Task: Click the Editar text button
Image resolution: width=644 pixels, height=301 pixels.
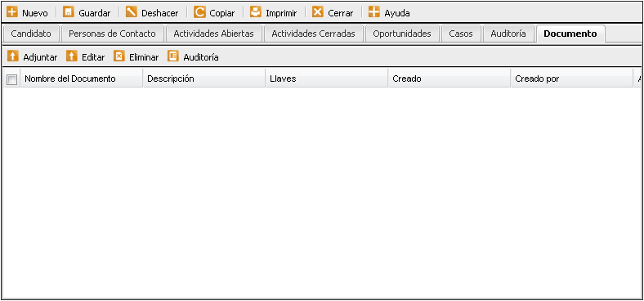Action: (93, 57)
